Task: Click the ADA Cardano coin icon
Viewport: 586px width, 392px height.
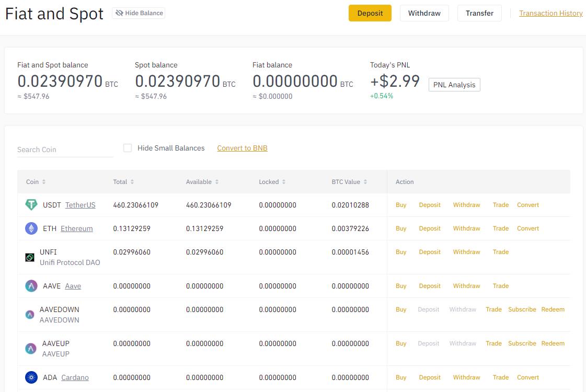Action: tap(31, 377)
